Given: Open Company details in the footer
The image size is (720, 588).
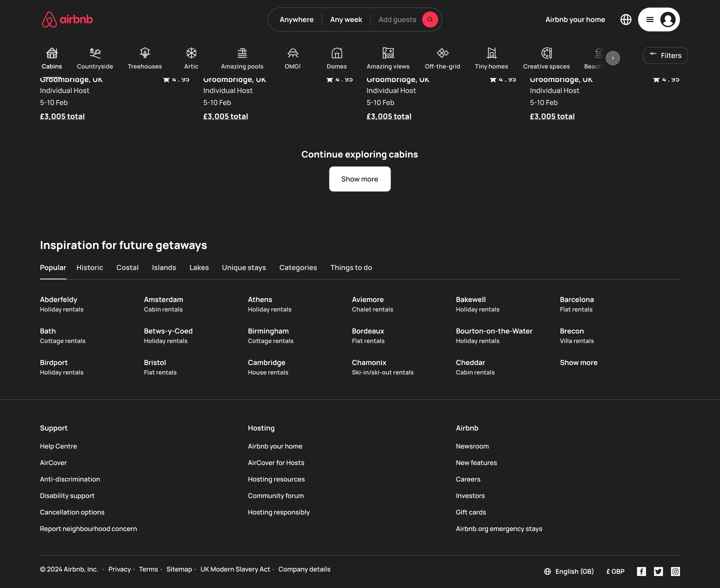Looking at the screenshot, I should [x=304, y=569].
